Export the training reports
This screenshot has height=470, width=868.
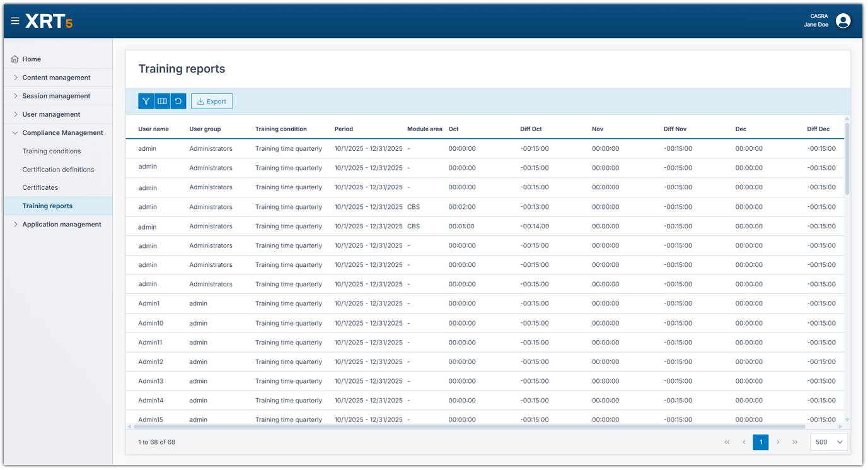tap(212, 101)
